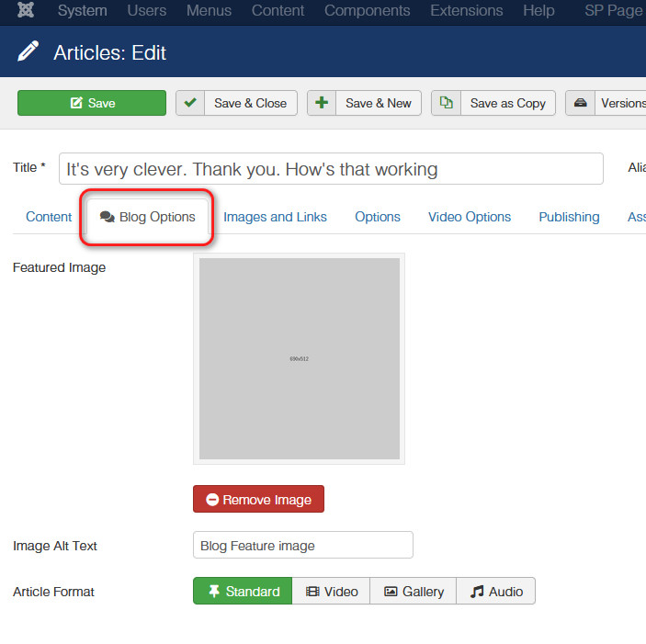Viewport: 646px width, 644px height.
Task: Open the Menus menu
Action: (209, 10)
